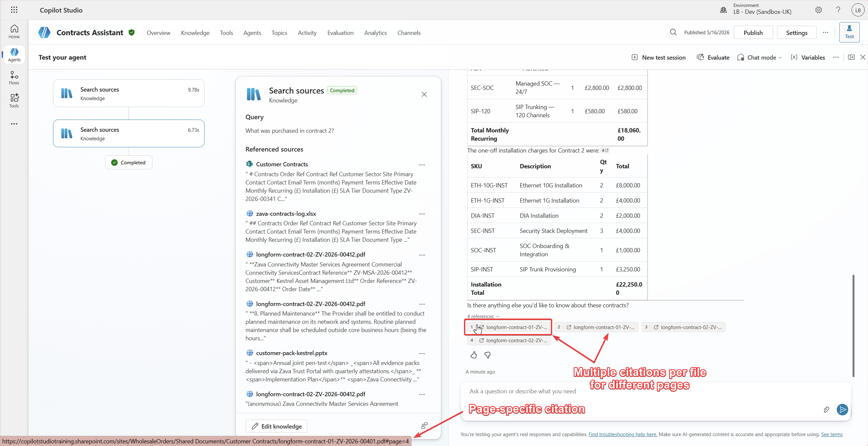Screen dimensions: 868x446
Task: Expand the Chat mode dropdown
Action: pyautogui.click(x=759, y=57)
